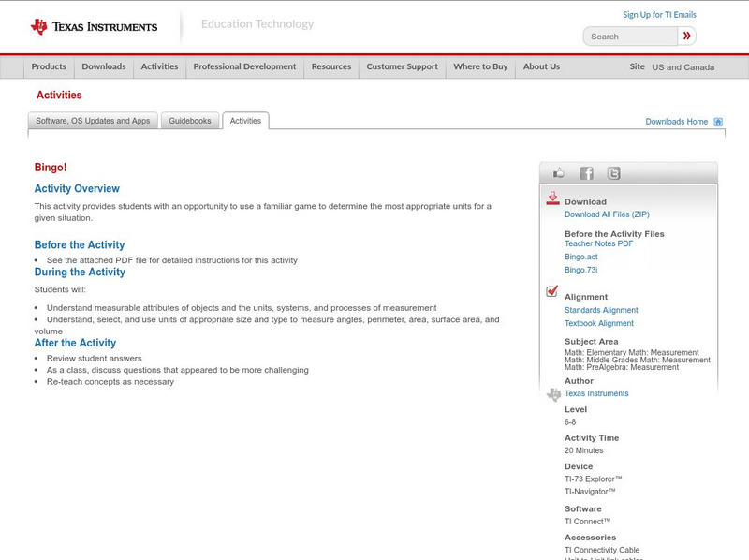Click the '20 Minutes' activity time value
Viewport: 749px width, 560px height.
click(583, 450)
